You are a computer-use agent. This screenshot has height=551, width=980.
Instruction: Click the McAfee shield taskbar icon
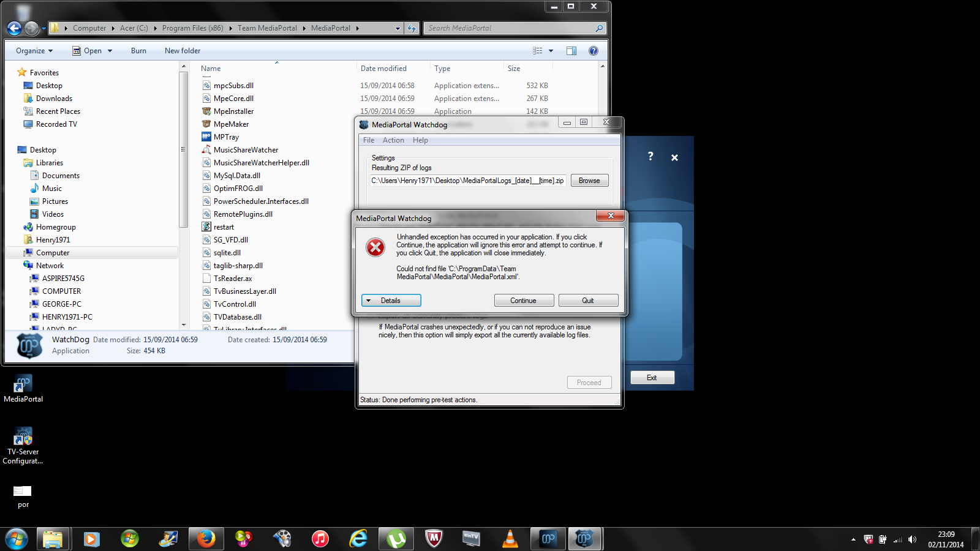point(434,539)
